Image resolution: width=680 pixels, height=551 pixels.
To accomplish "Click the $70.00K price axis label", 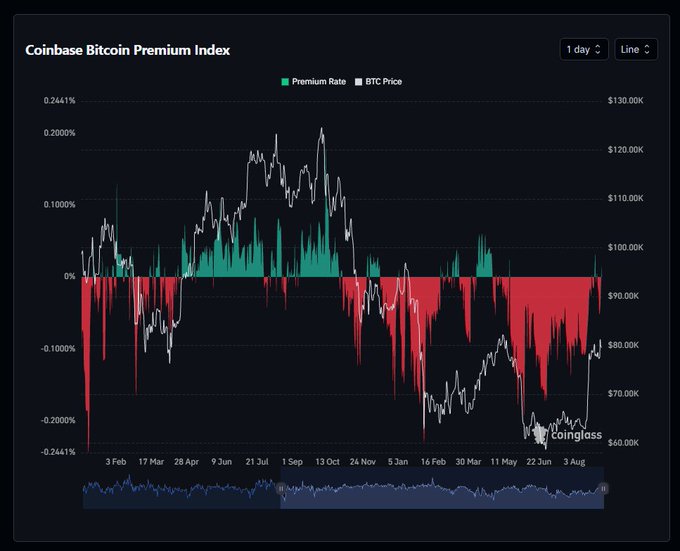I will [x=623, y=394].
